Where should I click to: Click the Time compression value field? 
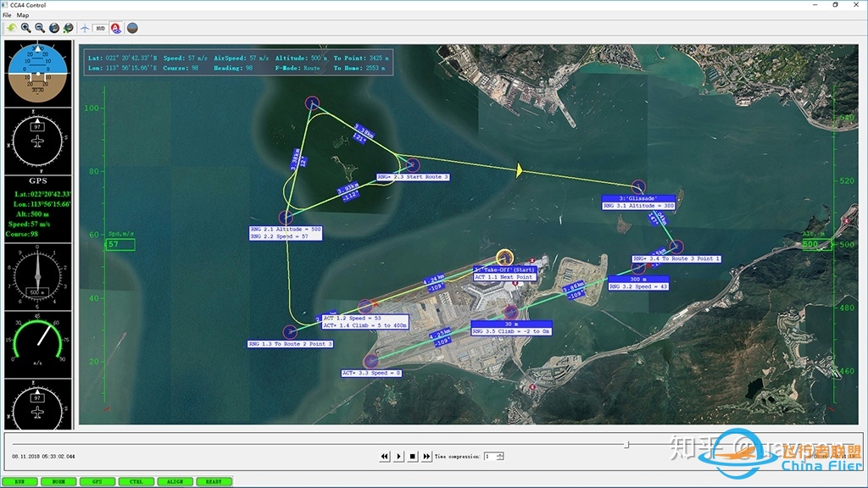tap(489, 456)
